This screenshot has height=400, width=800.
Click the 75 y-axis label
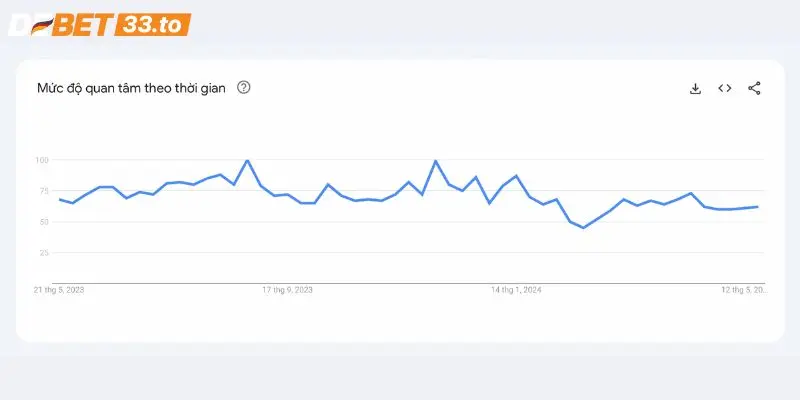pyautogui.click(x=44, y=191)
